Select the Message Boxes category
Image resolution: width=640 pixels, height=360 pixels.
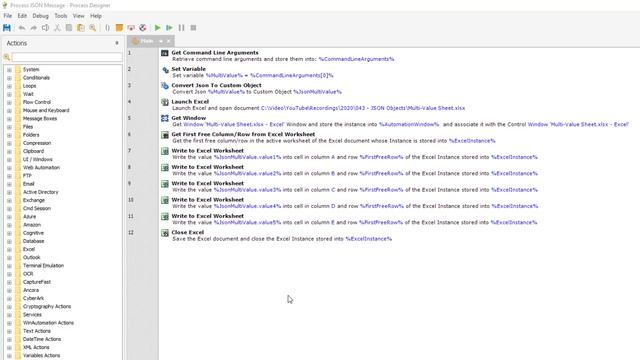pos(40,118)
